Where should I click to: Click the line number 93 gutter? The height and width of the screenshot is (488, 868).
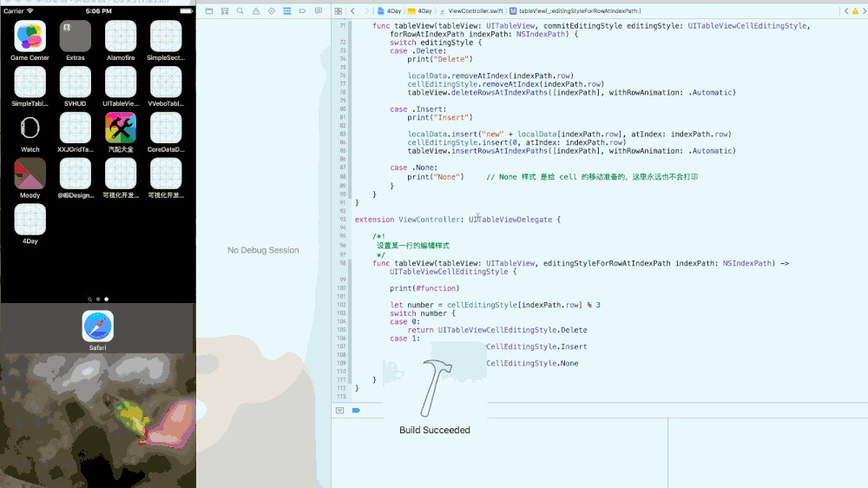343,220
